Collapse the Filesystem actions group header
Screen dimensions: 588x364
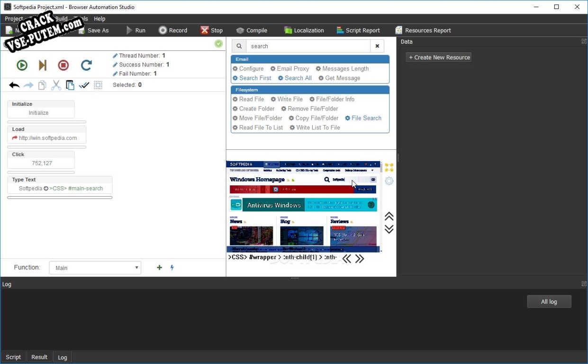[310, 90]
